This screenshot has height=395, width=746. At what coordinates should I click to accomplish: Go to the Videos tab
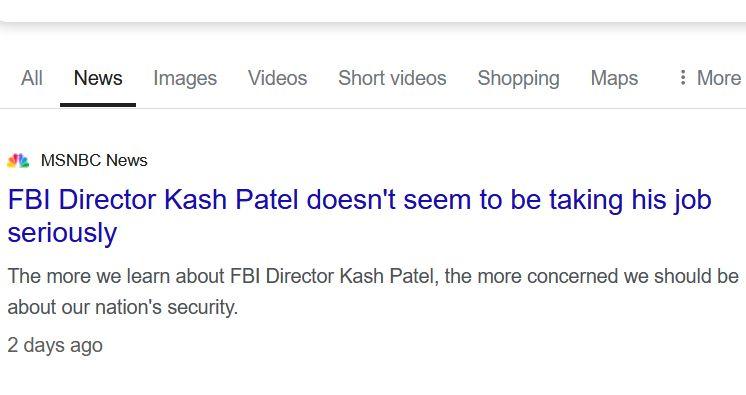[277, 78]
